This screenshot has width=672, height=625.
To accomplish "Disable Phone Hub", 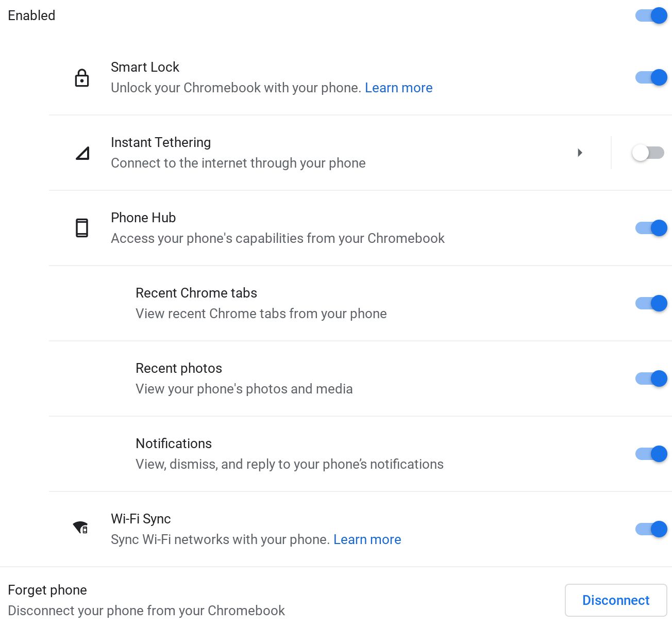I will 650,227.
